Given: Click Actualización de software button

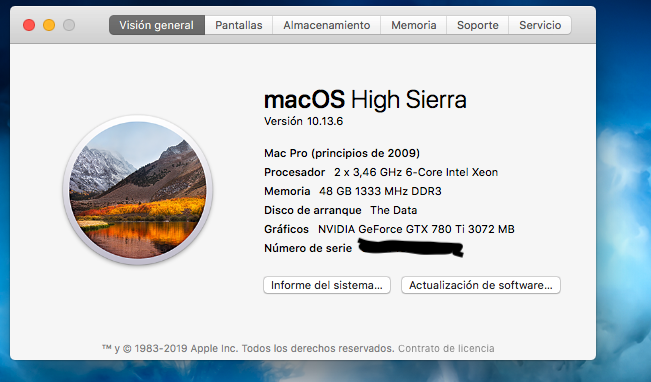Looking at the screenshot, I should pyautogui.click(x=481, y=285).
